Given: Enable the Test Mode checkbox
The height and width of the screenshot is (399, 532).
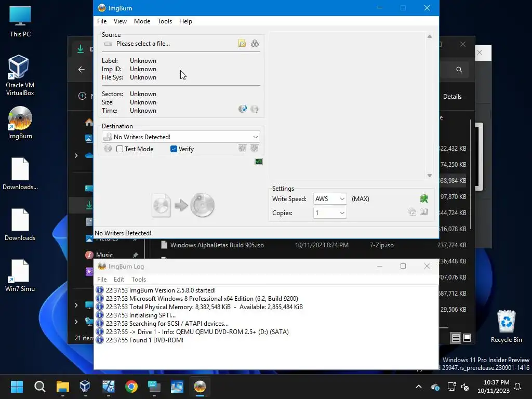Looking at the screenshot, I should (x=120, y=149).
